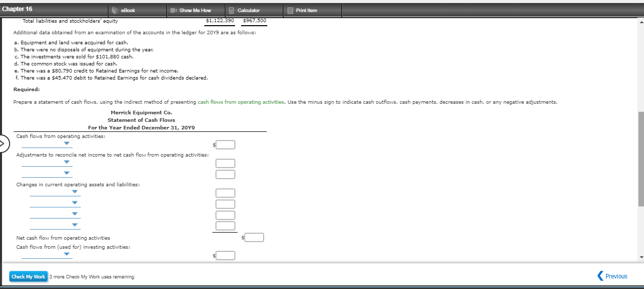
Task: Click the first operating activities amount field
Action: [x=226, y=145]
